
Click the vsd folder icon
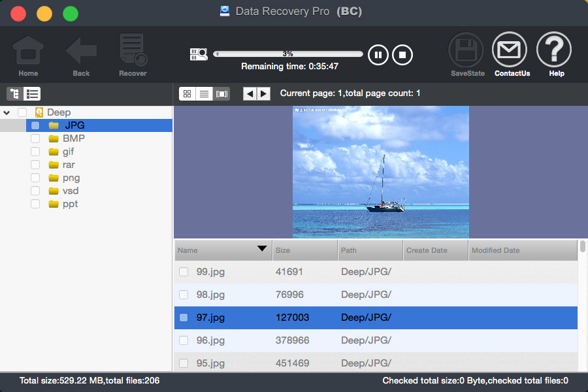(x=54, y=191)
